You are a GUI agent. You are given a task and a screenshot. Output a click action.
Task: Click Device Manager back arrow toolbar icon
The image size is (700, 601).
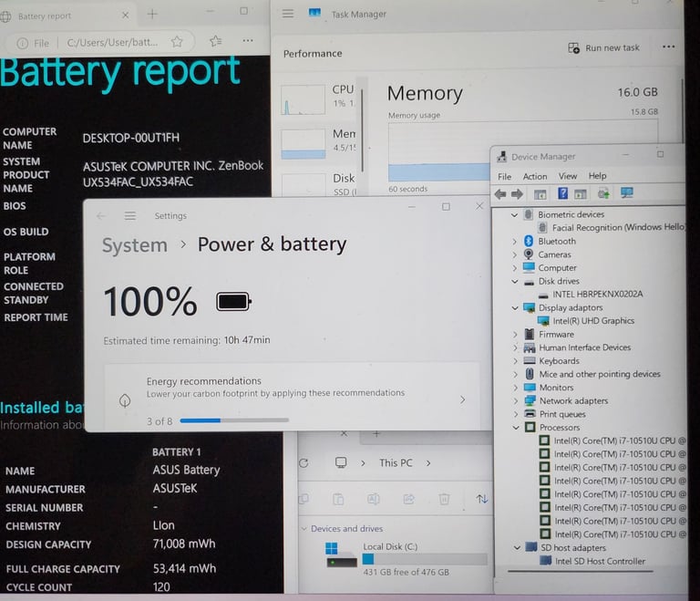(500, 194)
